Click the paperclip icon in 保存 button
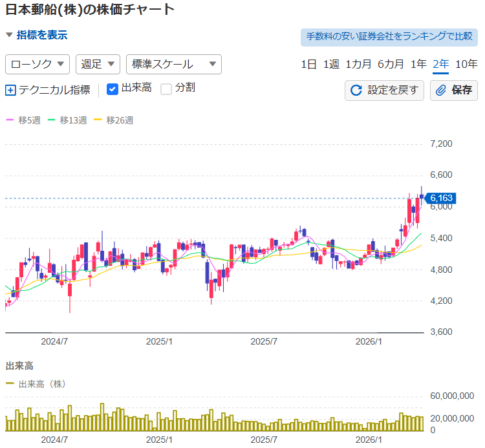The height and width of the screenshot is (448, 485). click(x=441, y=90)
